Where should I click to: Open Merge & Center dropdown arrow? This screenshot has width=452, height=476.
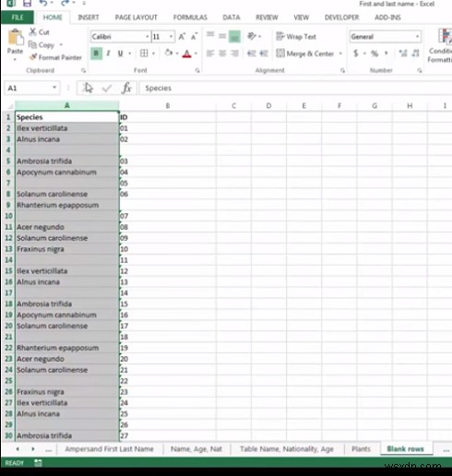340,54
